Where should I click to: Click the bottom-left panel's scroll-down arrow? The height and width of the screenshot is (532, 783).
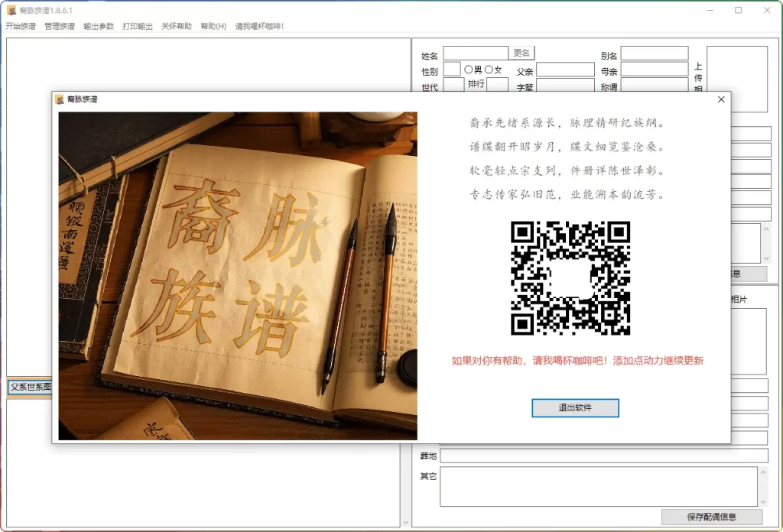(405, 523)
